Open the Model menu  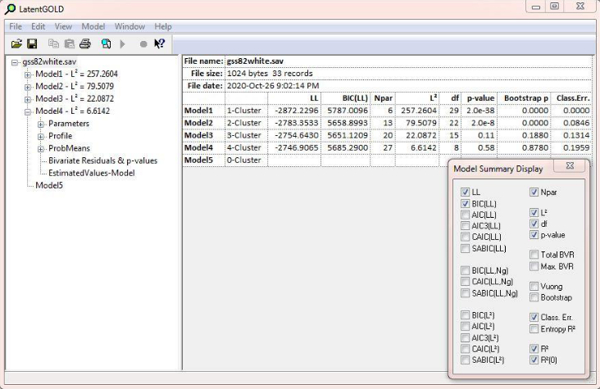click(x=93, y=26)
